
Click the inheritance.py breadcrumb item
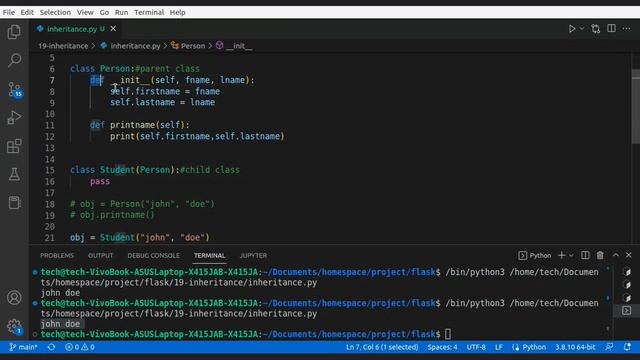(x=131, y=46)
